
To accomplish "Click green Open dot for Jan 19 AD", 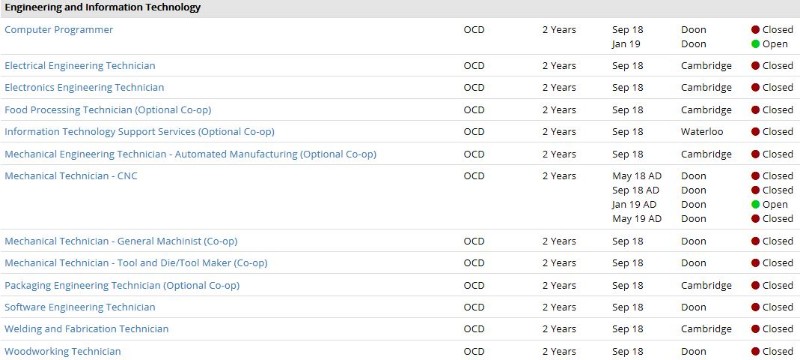I will coord(756,204).
